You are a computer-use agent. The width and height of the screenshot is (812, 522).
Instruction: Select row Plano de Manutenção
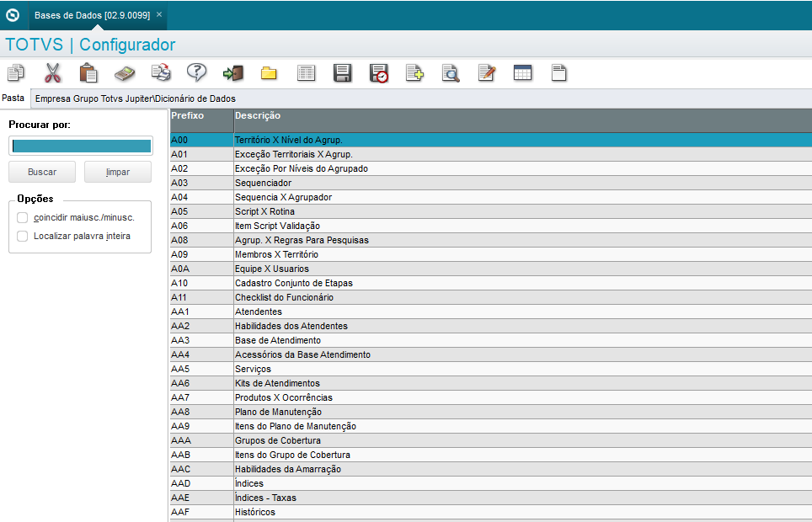coord(491,413)
